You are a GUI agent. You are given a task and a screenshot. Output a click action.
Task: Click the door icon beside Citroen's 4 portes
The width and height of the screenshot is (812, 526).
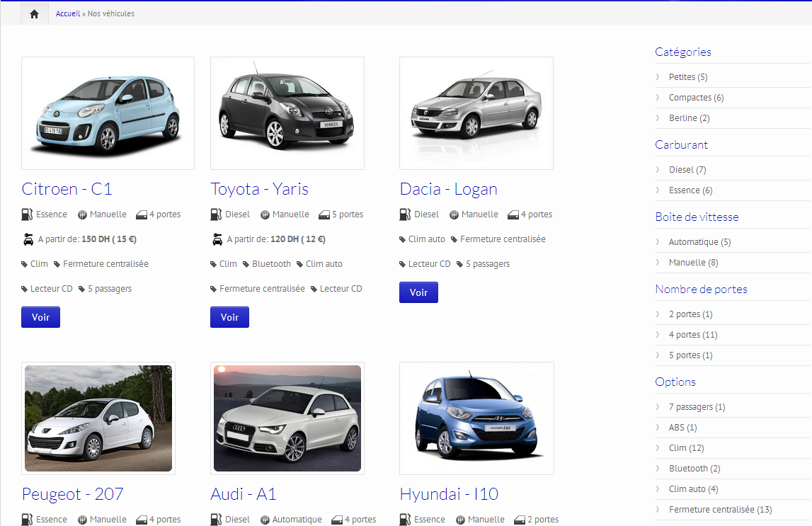coord(142,215)
